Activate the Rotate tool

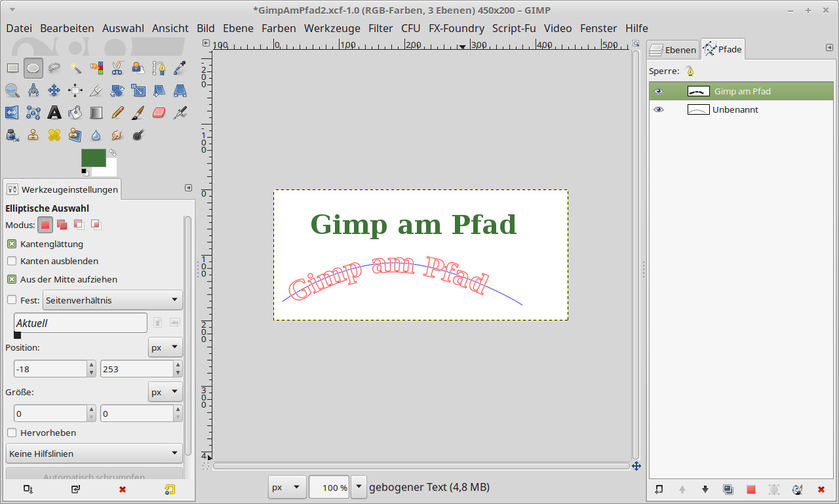pos(117,90)
